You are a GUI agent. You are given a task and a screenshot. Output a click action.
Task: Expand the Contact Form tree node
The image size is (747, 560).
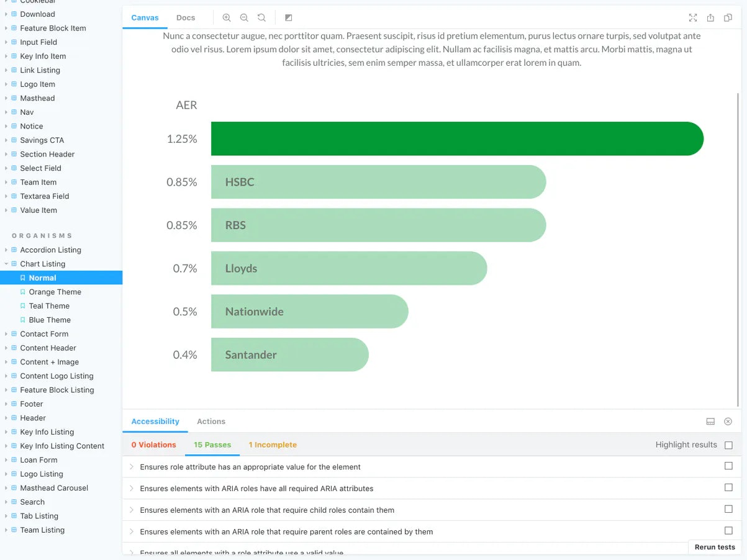[x=6, y=334]
